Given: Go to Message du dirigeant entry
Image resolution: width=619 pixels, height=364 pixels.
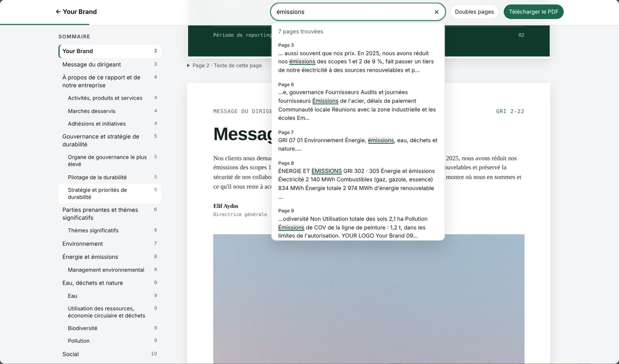Looking at the screenshot, I should pos(110,65).
